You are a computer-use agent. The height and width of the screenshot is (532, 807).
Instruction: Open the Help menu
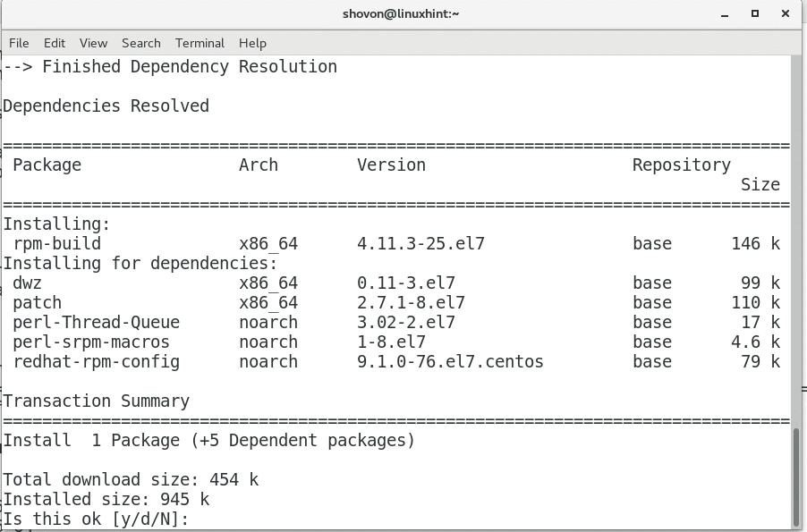(x=252, y=43)
